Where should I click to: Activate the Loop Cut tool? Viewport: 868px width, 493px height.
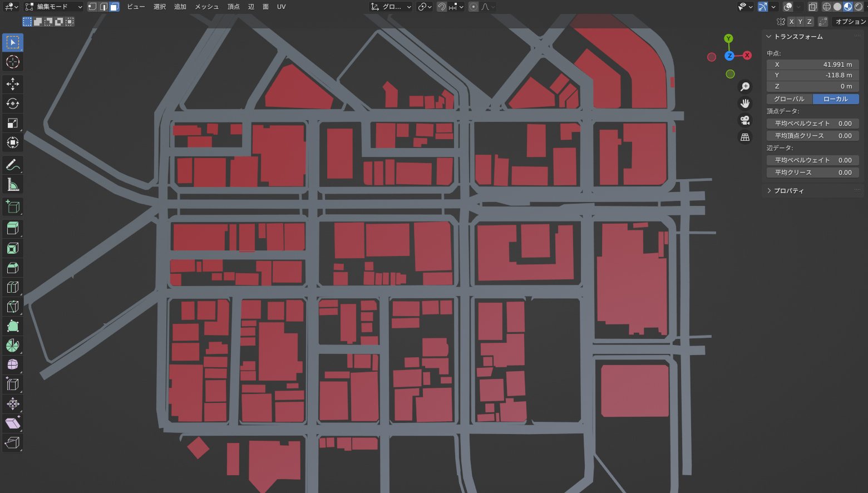[13, 287]
